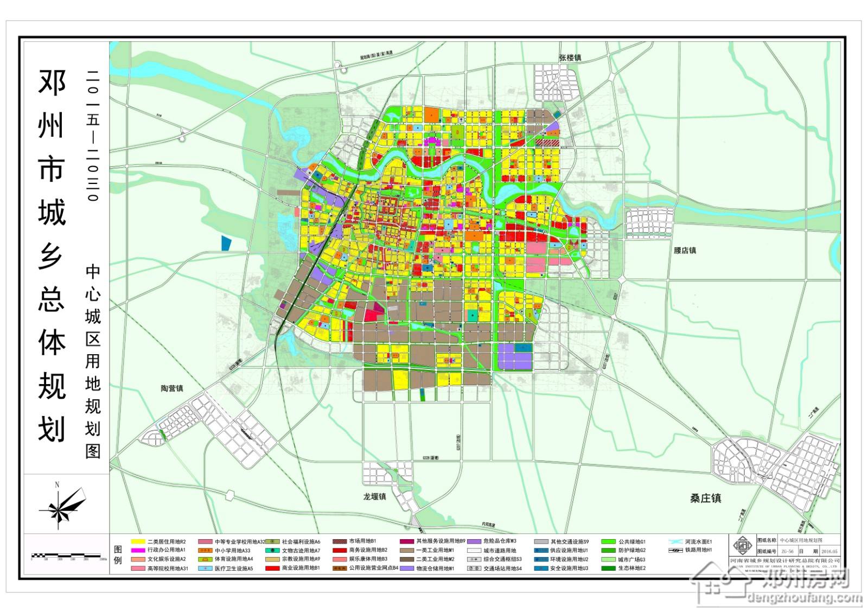Click the 中小学用地A33 legend symbol
The image size is (868, 613).
tap(205, 550)
